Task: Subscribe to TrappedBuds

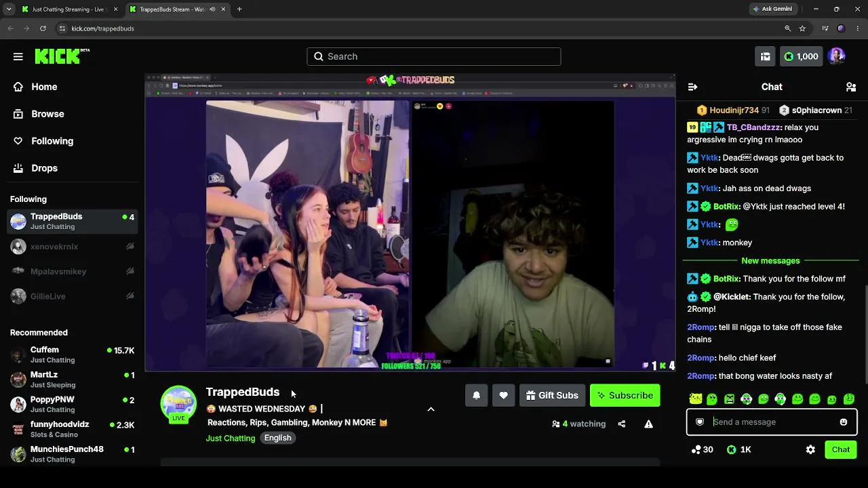Action: tap(625, 395)
